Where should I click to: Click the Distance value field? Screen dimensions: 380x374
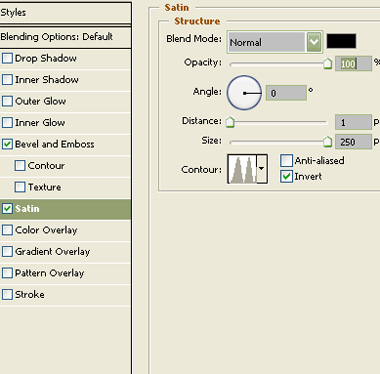(353, 122)
